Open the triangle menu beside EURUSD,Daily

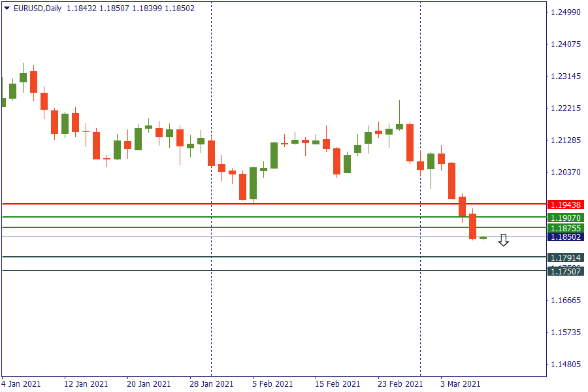(x=7, y=8)
